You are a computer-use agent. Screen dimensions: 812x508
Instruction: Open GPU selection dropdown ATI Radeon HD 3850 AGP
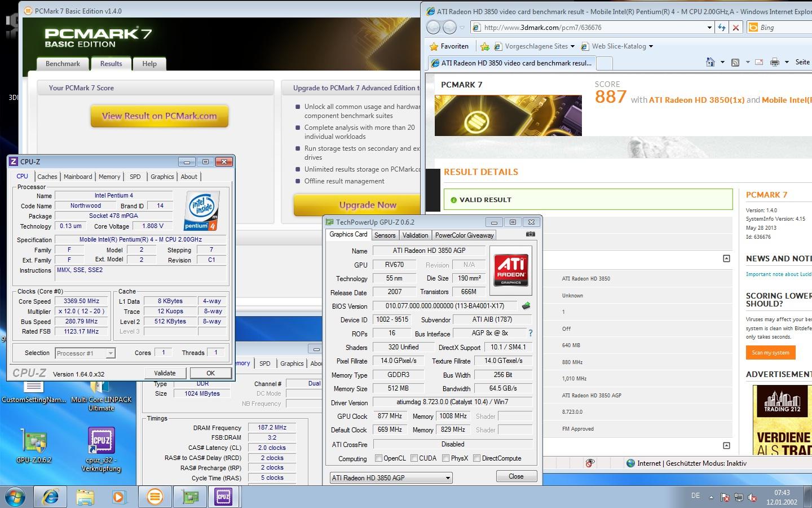[x=391, y=478]
